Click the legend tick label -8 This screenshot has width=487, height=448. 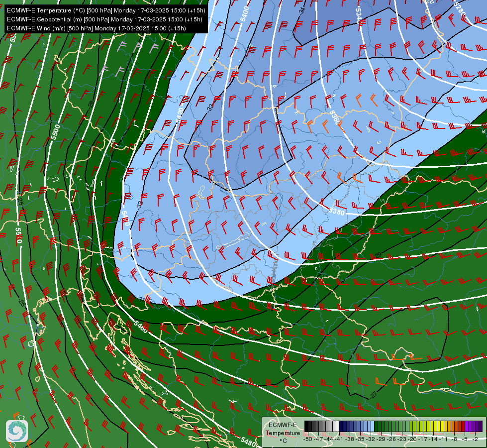tap(454, 439)
